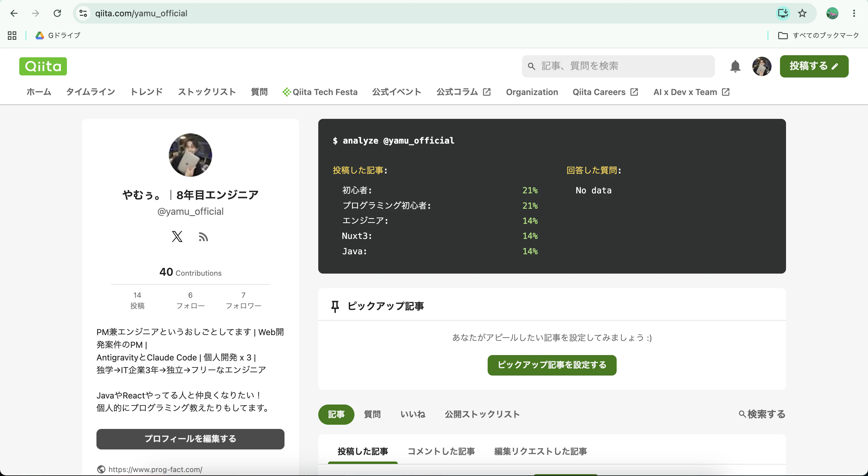The height and width of the screenshot is (476, 868).
Task: Bookmark this page with the star icon
Action: pyautogui.click(x=802, y=13)
